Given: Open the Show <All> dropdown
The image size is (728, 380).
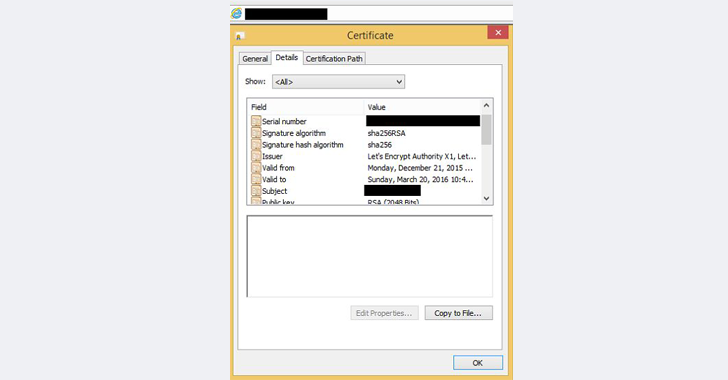Looking at the screenshot, I should point(338,82).
